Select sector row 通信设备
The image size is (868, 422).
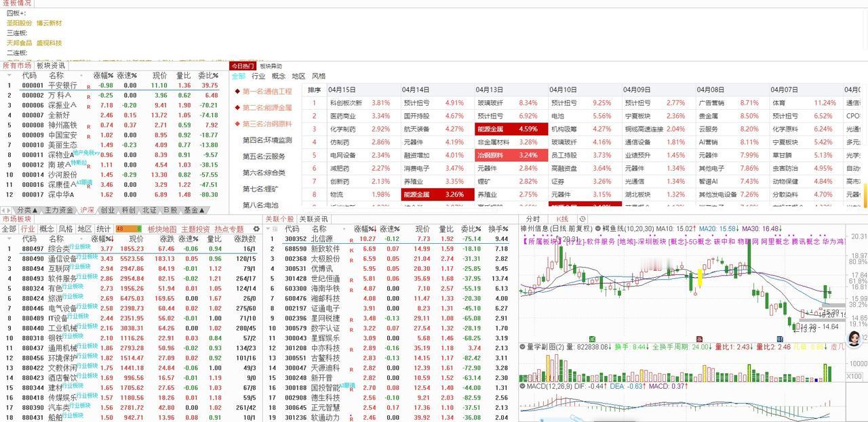[x=131, y=258]
